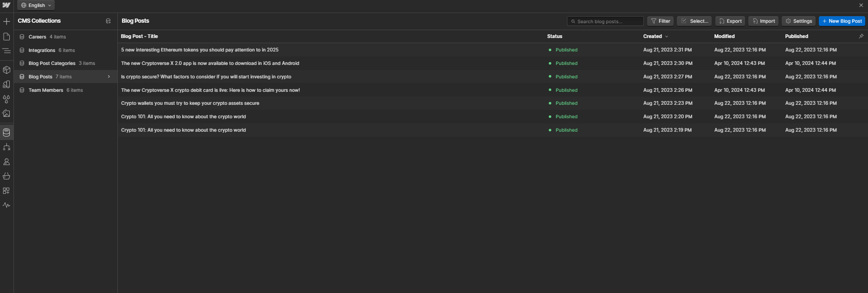
Task: Click modified date of Cryptoverse X 2.0 app post
Action: click(x=739, y=63)
